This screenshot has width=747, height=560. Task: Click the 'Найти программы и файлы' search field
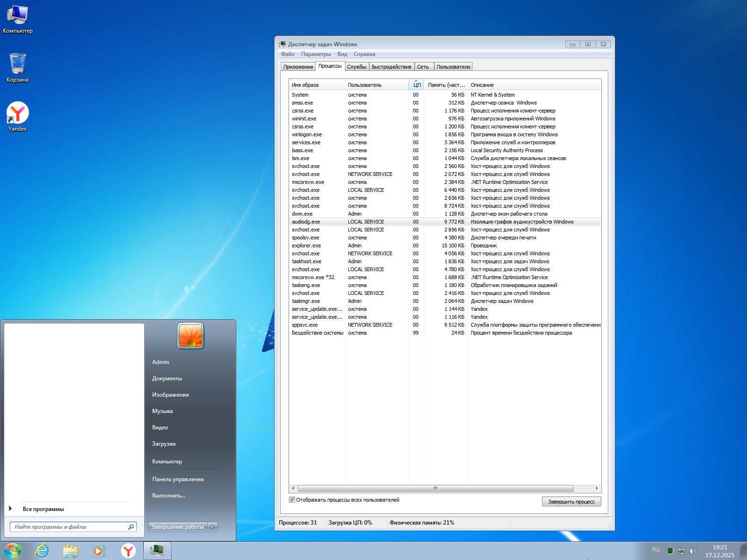(70, 527)
